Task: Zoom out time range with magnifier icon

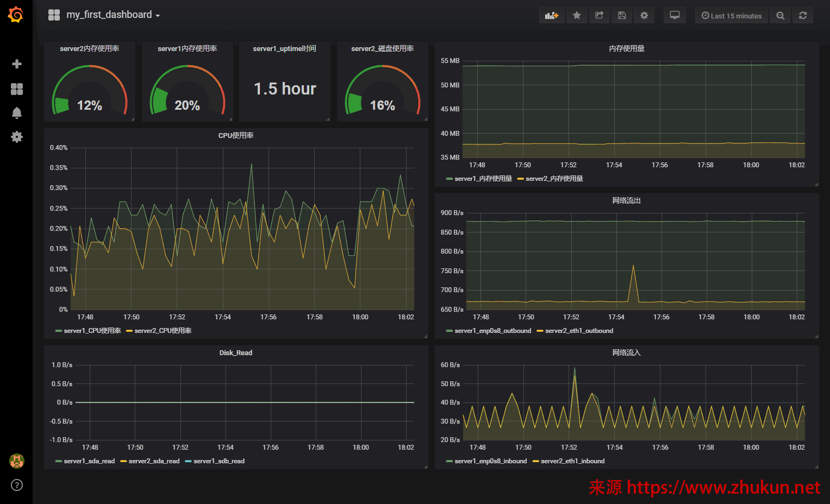Action: pyautogui.click(x=781, y=16)
